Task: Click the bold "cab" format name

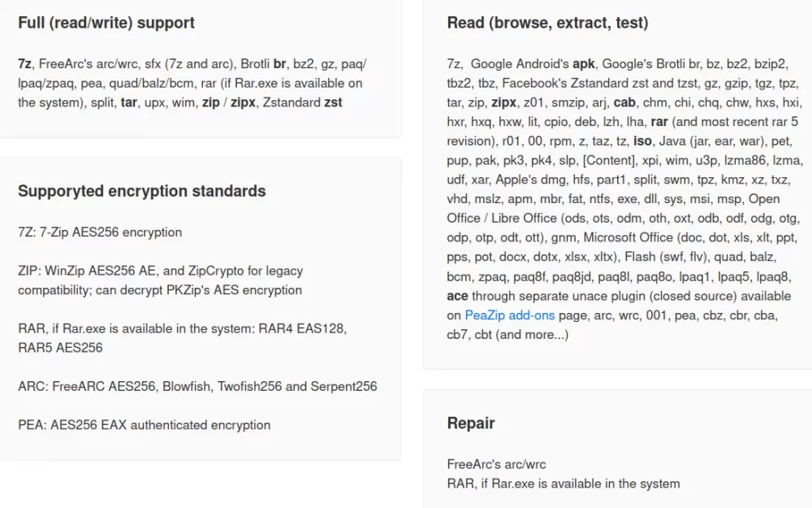Action: (624, 102)
